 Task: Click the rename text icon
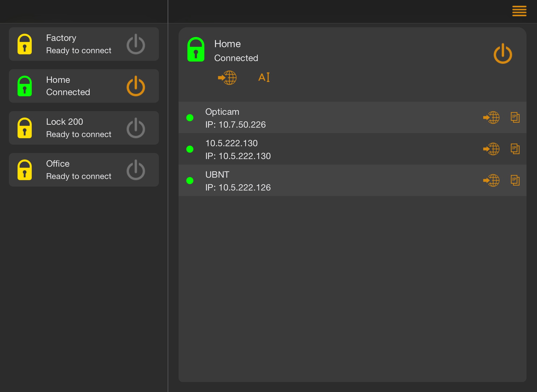(x=264, y=77)
